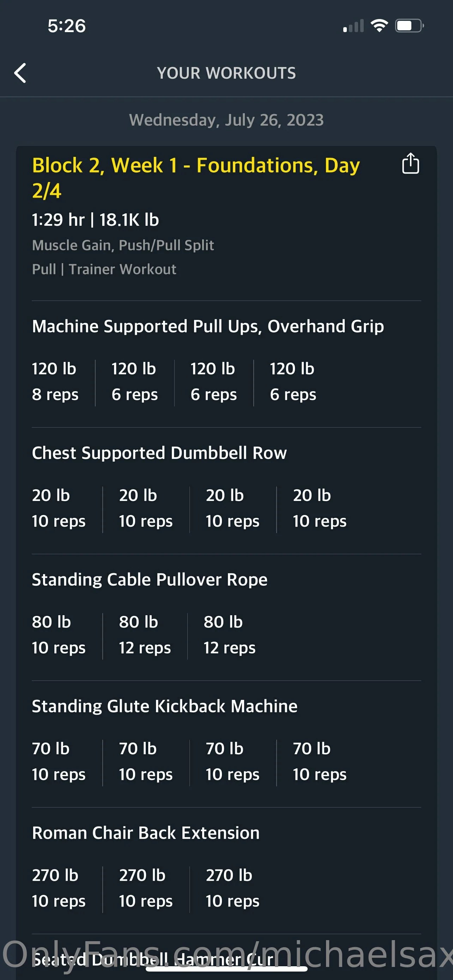The height and width of the screenshot is (980, 453).
Task: Open Machine Supported Pull Ups exercise
Action: click(x=208, y=326)
